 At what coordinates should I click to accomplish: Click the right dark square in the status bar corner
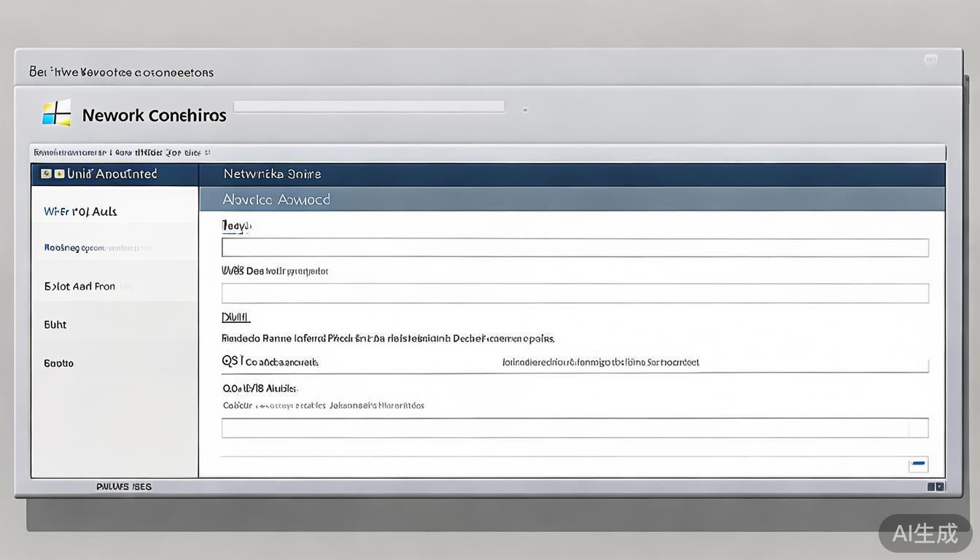[940, 486]
